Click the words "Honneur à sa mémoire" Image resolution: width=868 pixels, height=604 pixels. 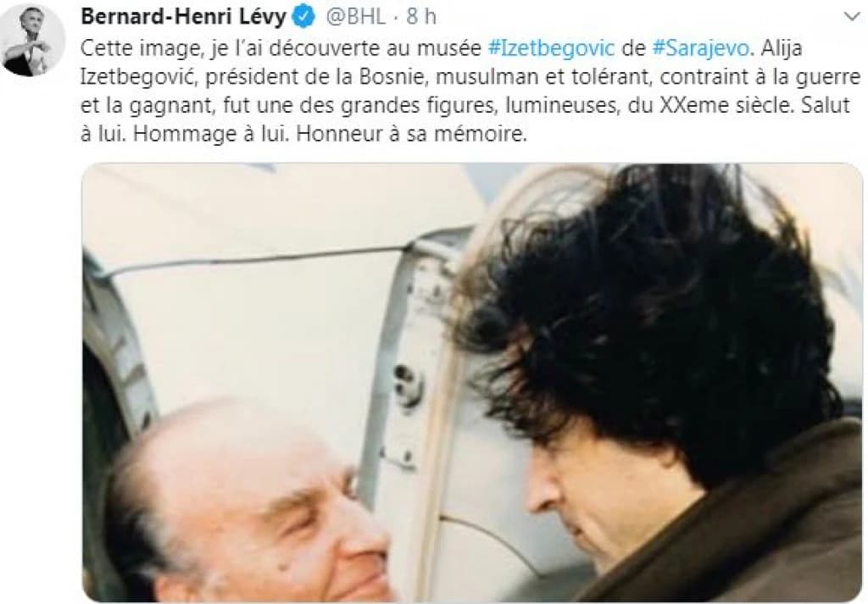(411, 134)
